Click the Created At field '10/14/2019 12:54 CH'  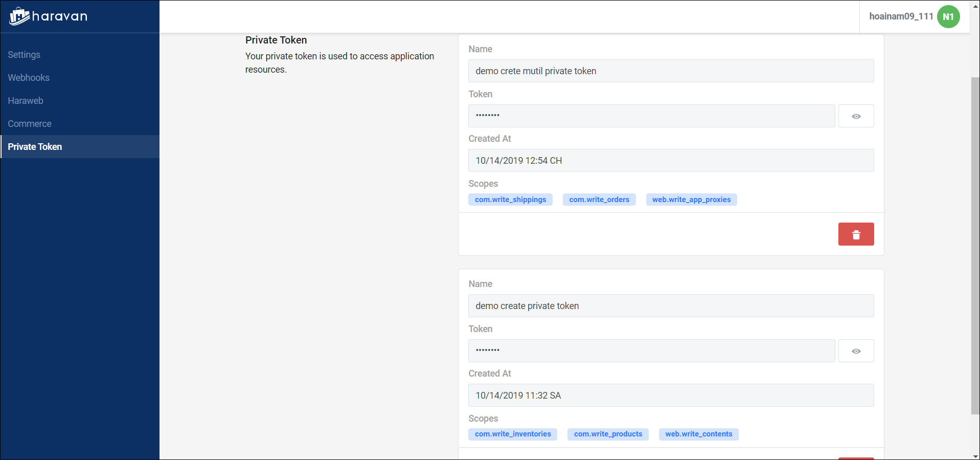pyautogui.click(x=671, y=161)
